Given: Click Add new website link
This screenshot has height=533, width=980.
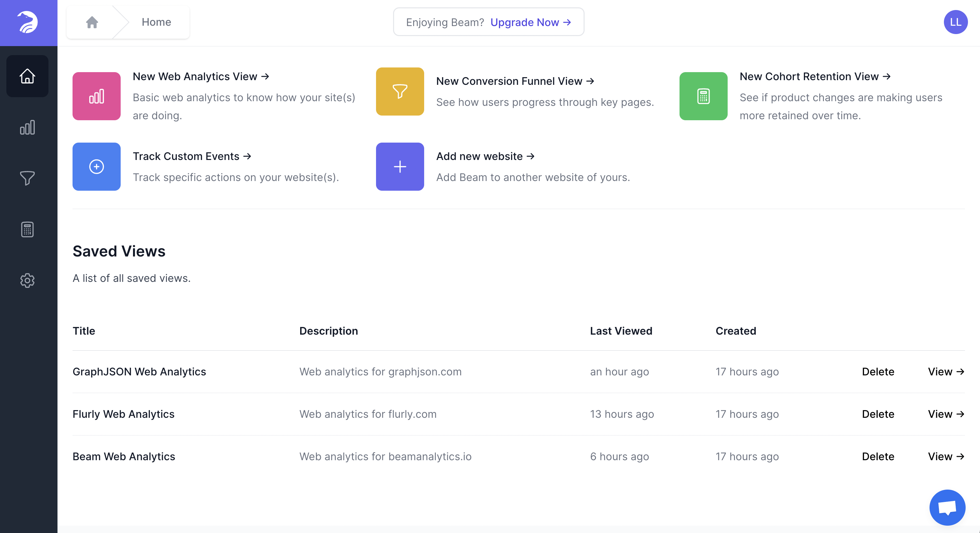Looking at the screenshot, I should (x=485, y=156).
